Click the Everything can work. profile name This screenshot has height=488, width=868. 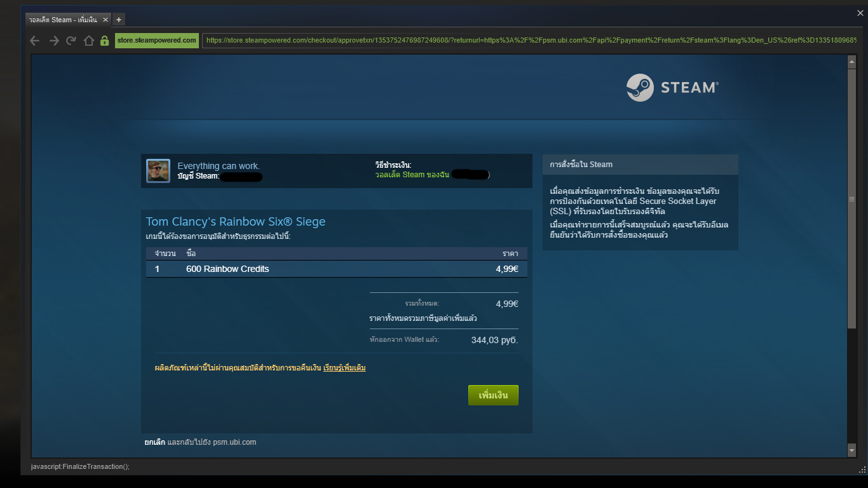click(x=219, y=166)
